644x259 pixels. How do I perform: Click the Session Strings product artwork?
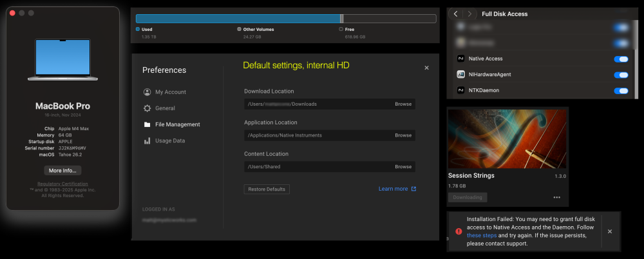click(507, 139)
